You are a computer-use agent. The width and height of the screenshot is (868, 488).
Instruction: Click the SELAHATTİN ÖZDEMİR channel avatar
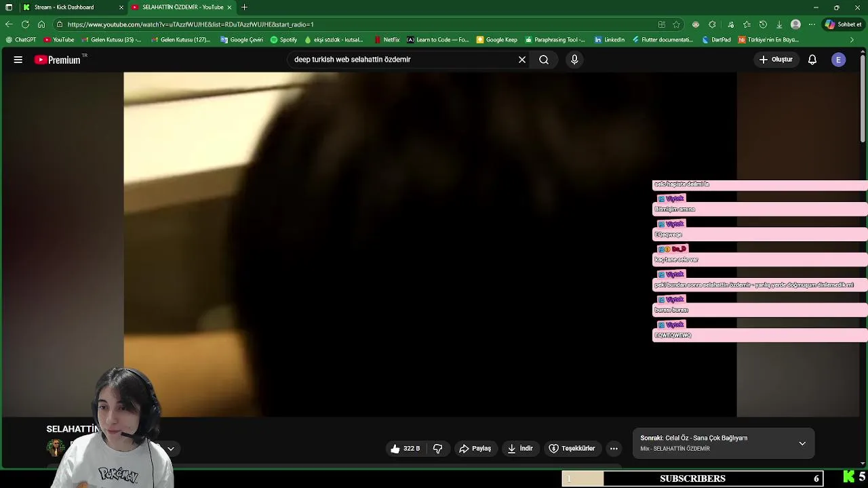[x=55, y=448]
